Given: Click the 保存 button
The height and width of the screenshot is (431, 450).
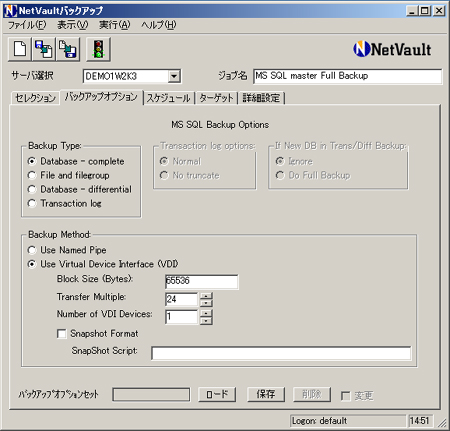Looking at the screenshot, I should (266, 394).
